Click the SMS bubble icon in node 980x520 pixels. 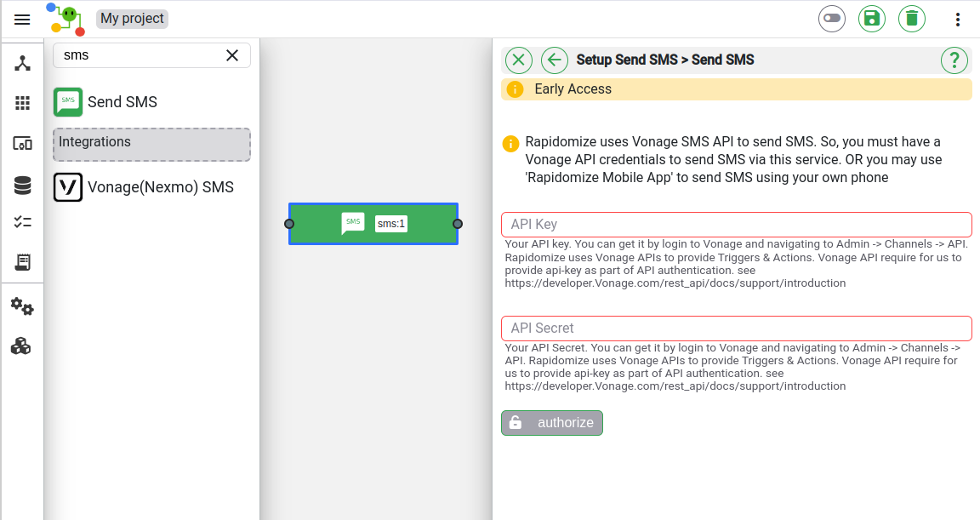(x=352, y=223)
